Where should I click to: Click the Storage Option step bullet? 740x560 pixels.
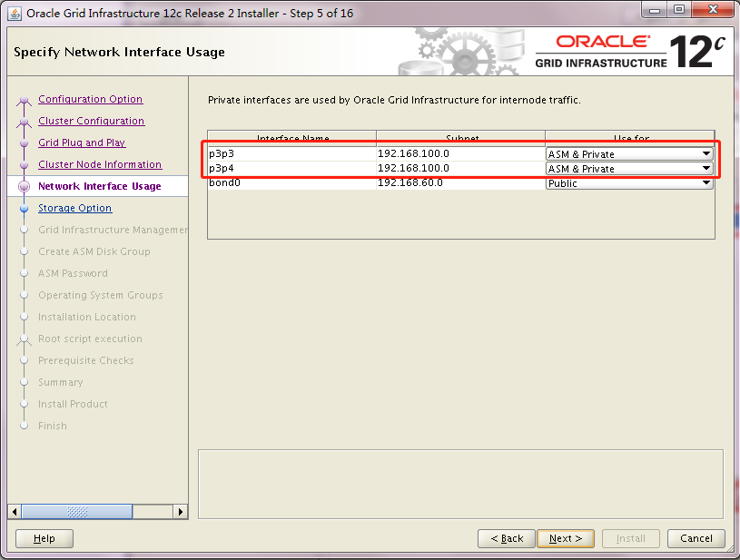pos(25,208)
